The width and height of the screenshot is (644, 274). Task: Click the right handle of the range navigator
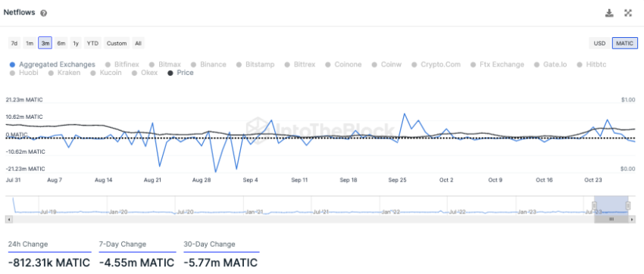pyautogui.click(x=627, y=206)
